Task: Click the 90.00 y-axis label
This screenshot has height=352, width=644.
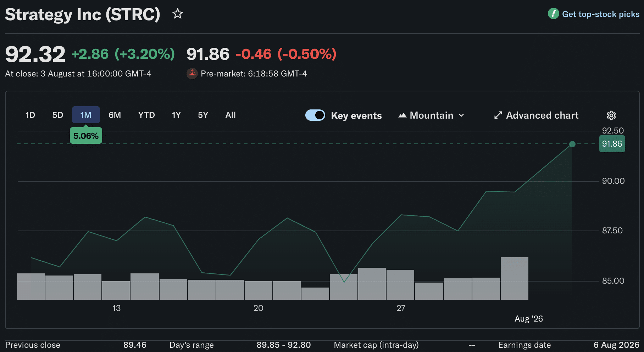Action: pyautogui.click(x=614, y=181)
